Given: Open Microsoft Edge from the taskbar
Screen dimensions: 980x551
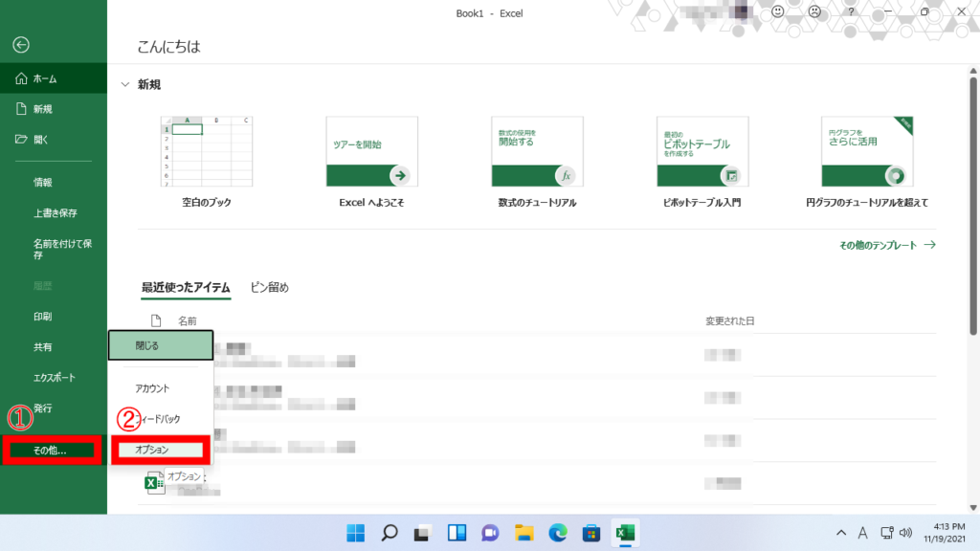Looking at the screenshot, I should [558, 533].
